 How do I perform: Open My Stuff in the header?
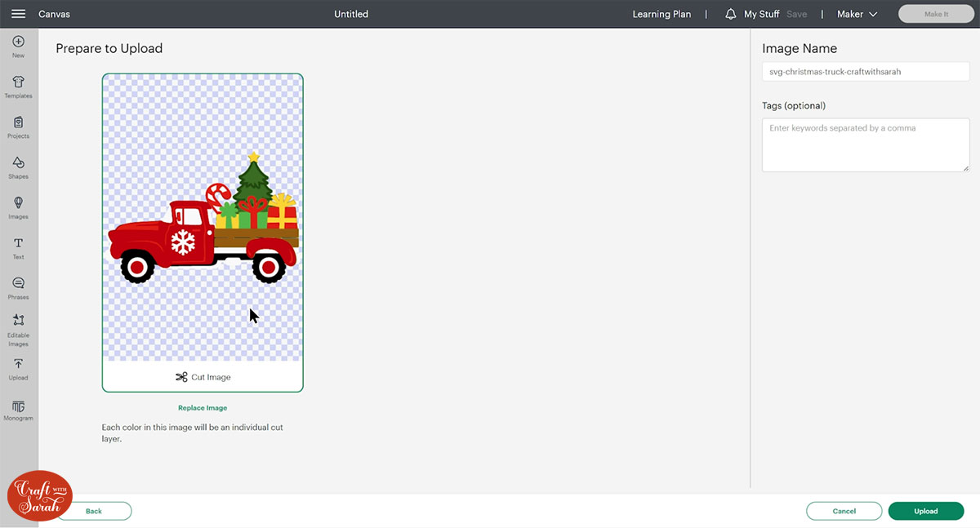(x=761, y=14)
